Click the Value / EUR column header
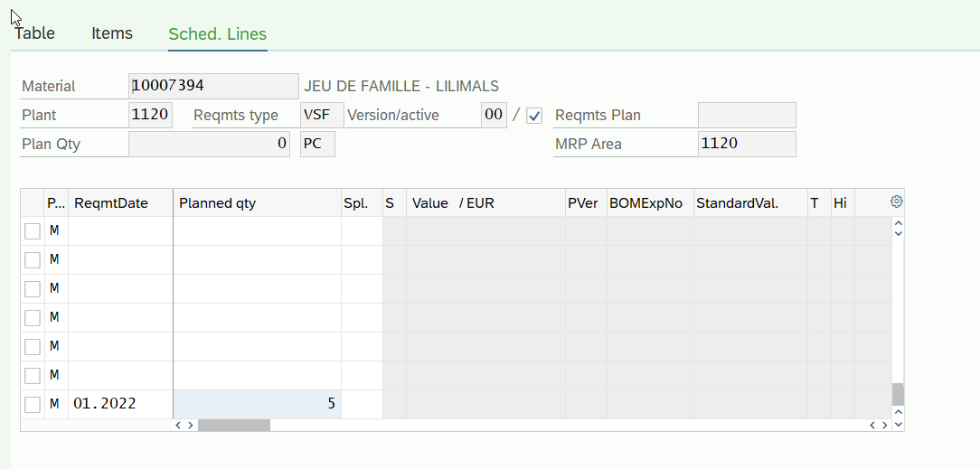980x469 pixels. [x=485, y=203]
